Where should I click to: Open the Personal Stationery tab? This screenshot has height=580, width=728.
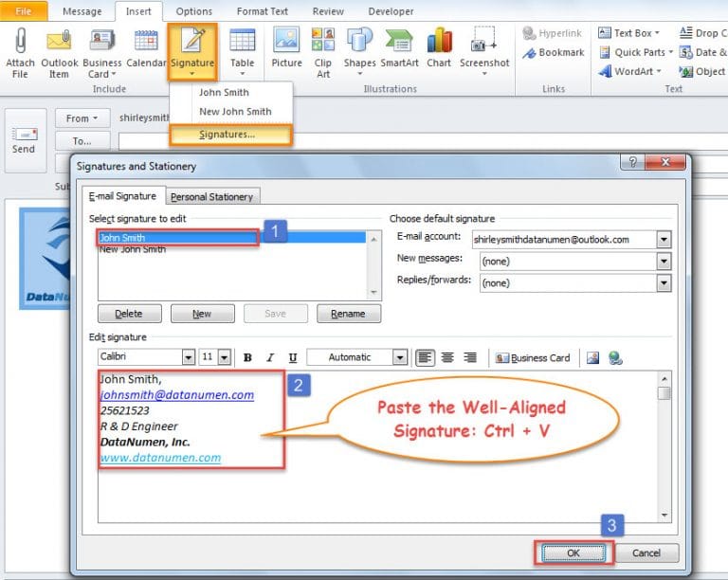[x=212, y=197]
